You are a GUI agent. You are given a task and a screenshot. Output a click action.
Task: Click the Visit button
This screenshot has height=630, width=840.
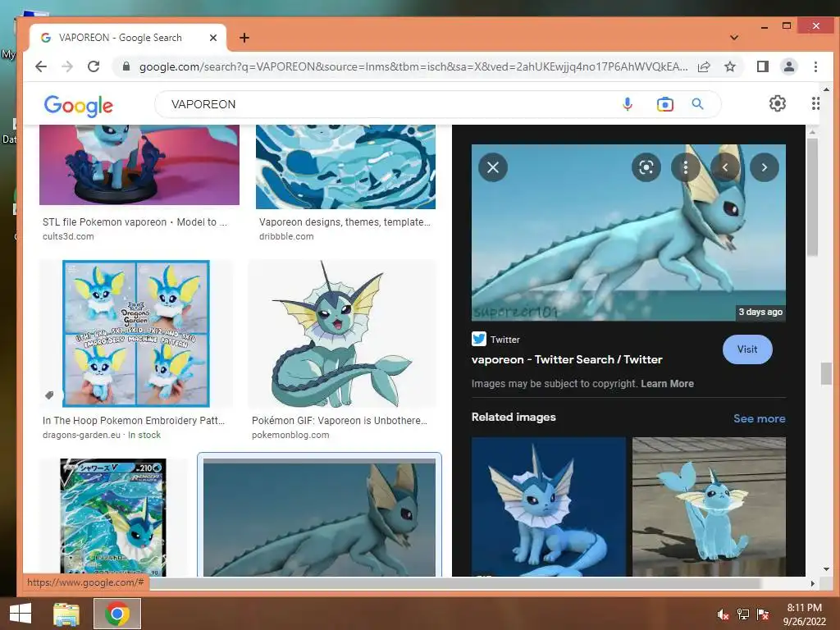tap(747, 349)
